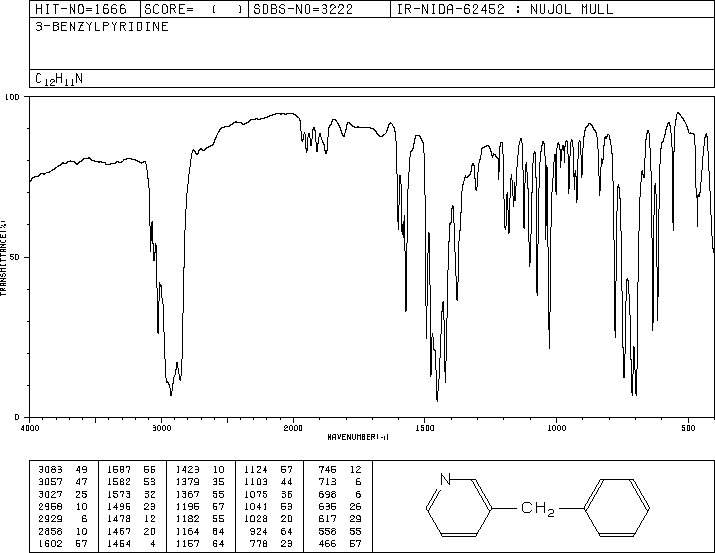
Task: Select peak value 1423 in the table
Action: coord(187,470)
